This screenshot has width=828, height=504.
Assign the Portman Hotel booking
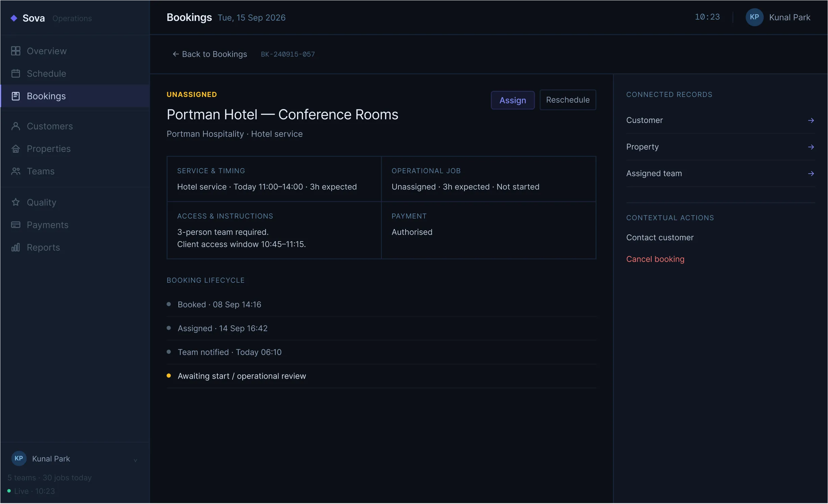click(512, 100)
